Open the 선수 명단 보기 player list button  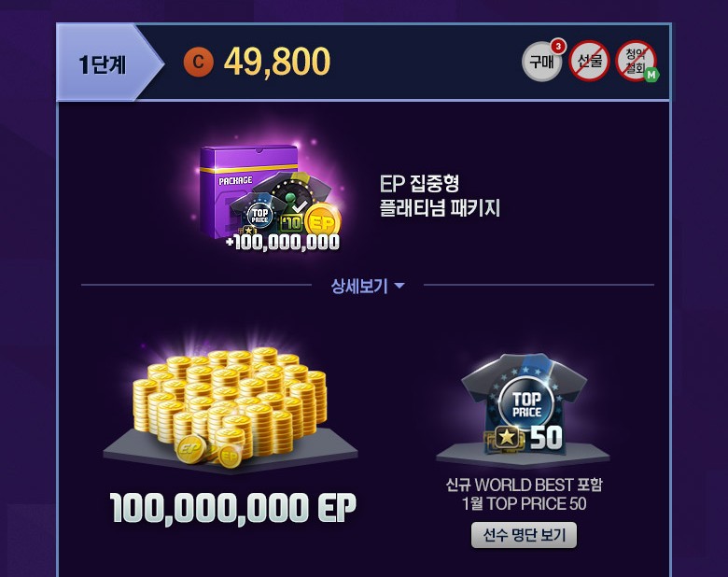point(524,535)
